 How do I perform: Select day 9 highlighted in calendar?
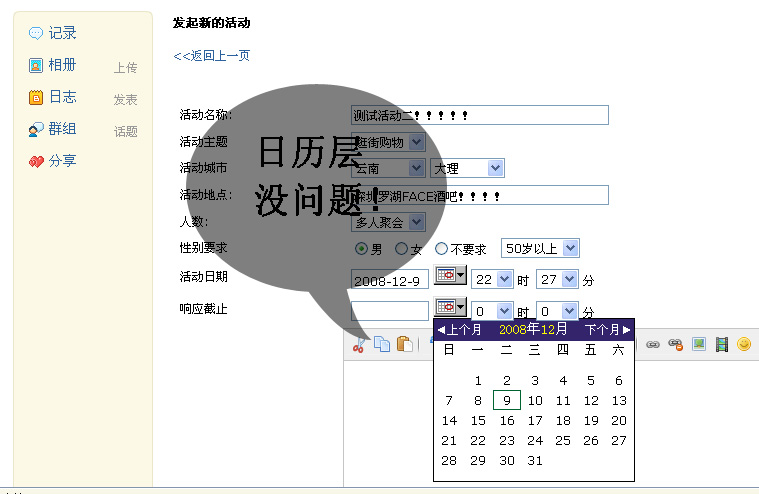coord(507,400)
